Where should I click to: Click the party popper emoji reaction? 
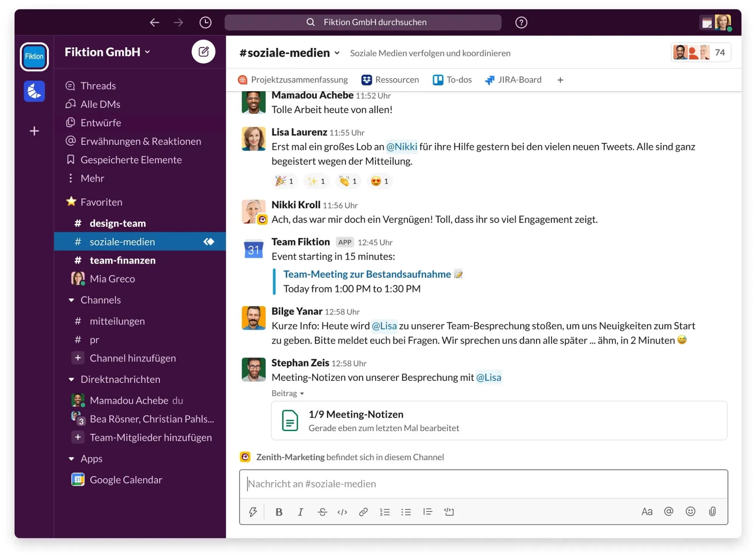click(x=284, y=181)
